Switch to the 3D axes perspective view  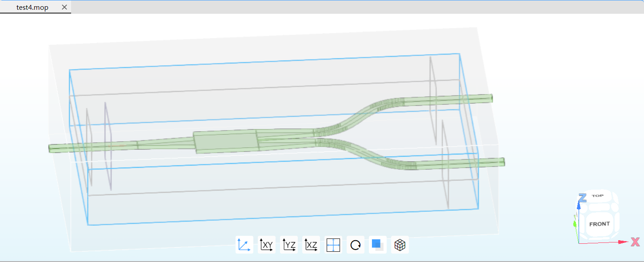click(244, 245)
